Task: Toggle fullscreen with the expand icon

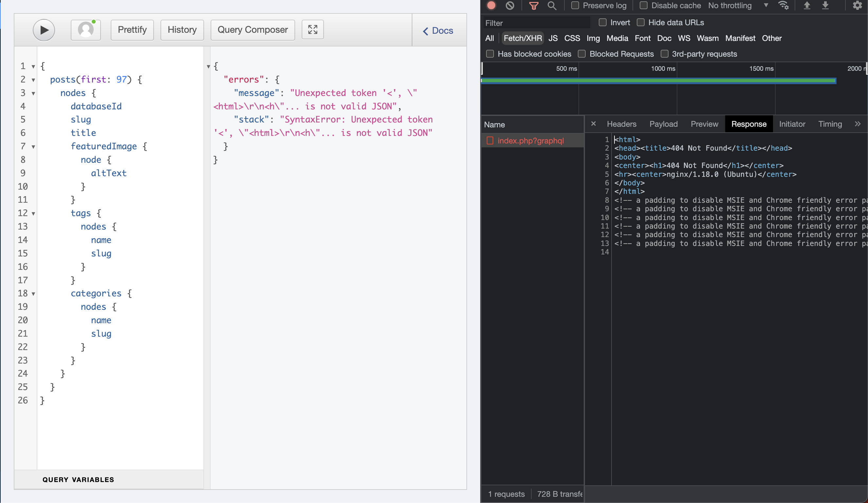Action: [x=312, y=29]
